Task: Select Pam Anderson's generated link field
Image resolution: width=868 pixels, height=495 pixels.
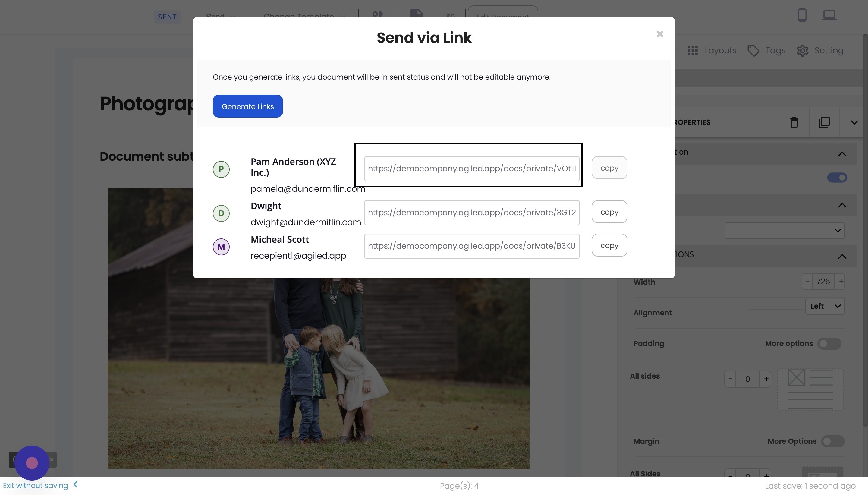Action: pyautogui.click(x=471, y=168)
